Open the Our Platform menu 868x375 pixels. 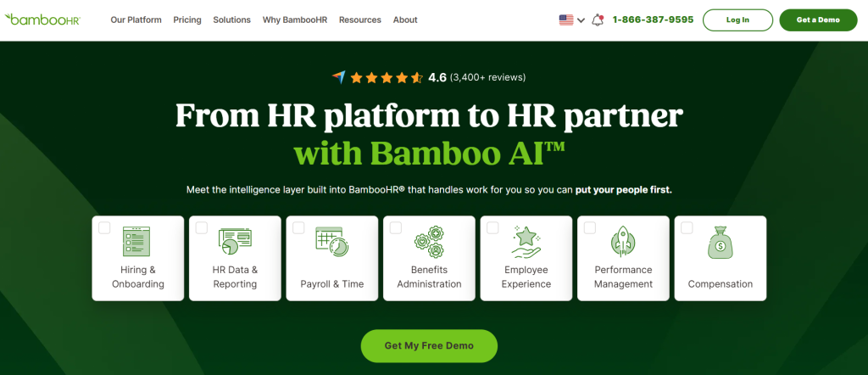point(136,20)
